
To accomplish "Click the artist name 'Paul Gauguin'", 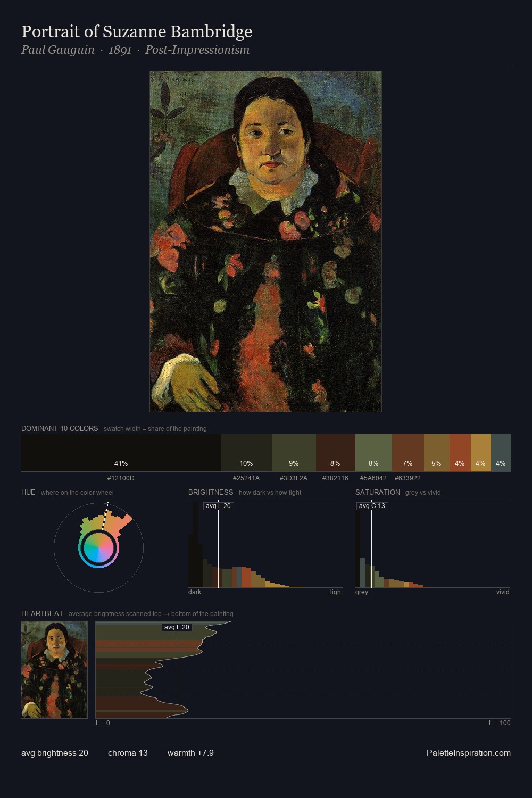I will point(58,49).
